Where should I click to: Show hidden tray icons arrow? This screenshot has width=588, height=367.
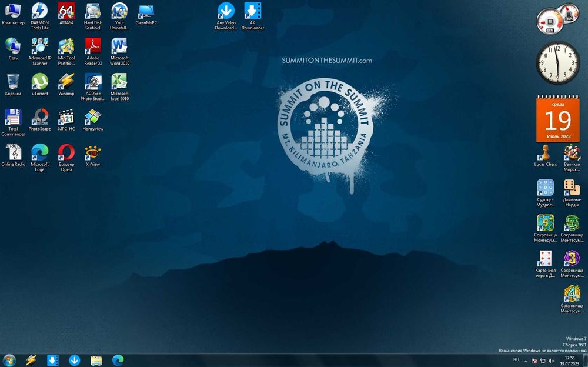pos(525,361)
